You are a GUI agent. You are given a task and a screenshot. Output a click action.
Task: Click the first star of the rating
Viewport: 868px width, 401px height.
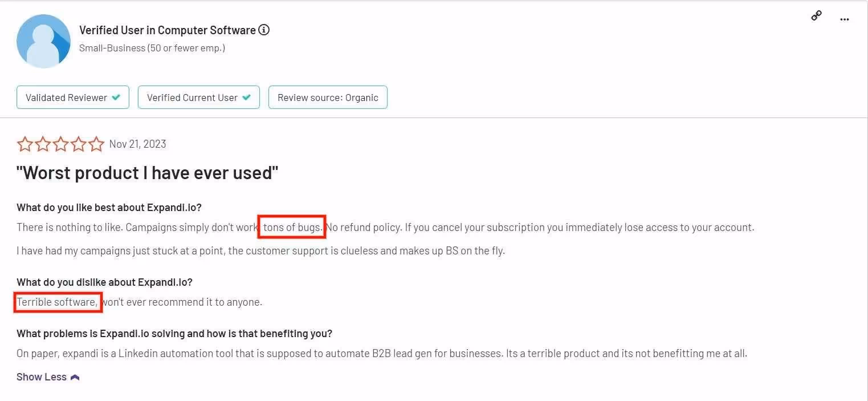coord(25,144)
